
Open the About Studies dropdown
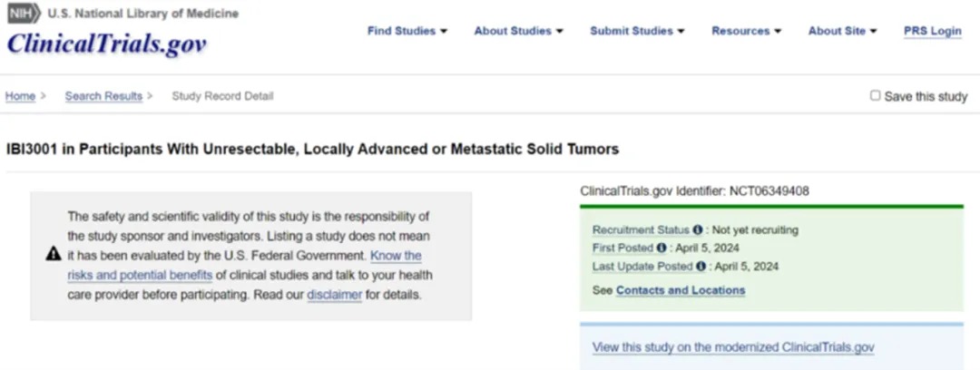point(518,31)
